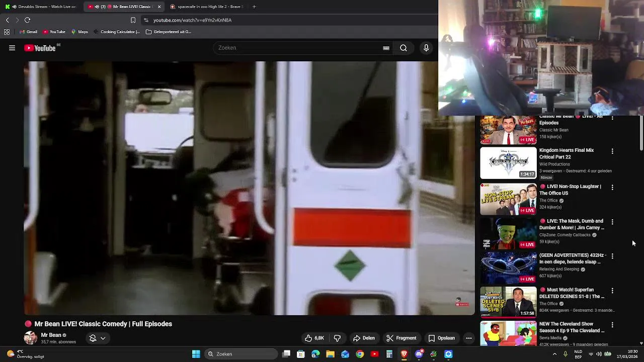Viewport: 644px width, 362px height.
Task: Open Microsoft Store from the taskbar
Action: (x=301, y=354)
